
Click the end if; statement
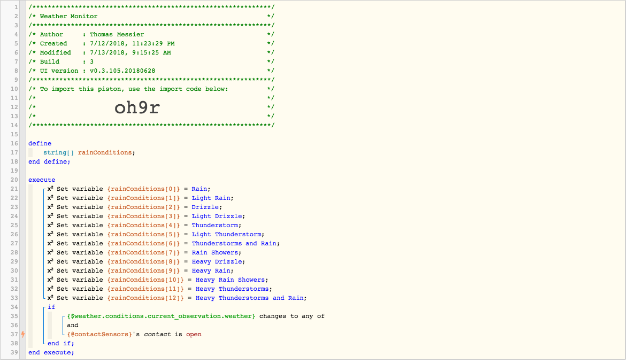(x=61, y=344)
